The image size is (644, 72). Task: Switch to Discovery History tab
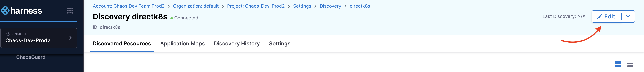pyautogui.click(x=237, y=44)
